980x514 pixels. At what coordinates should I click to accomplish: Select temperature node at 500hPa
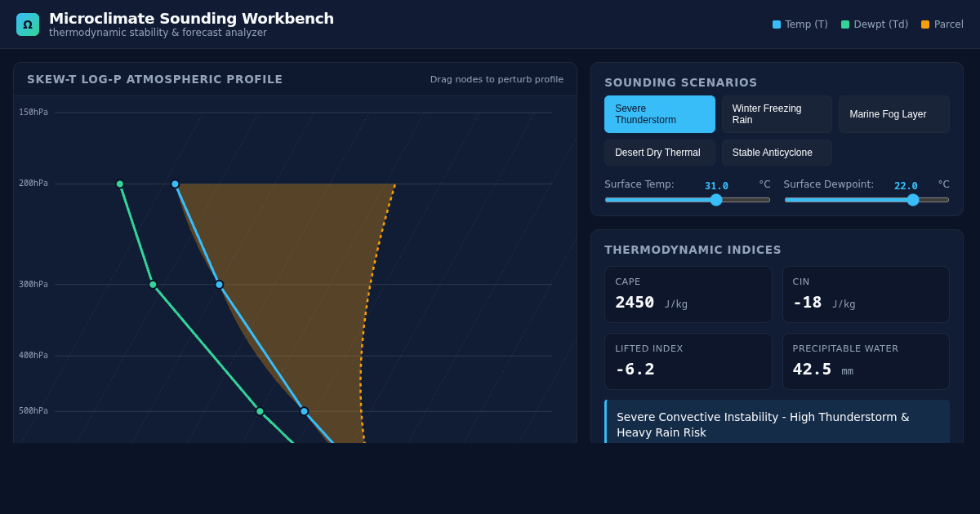pos(304,411)
